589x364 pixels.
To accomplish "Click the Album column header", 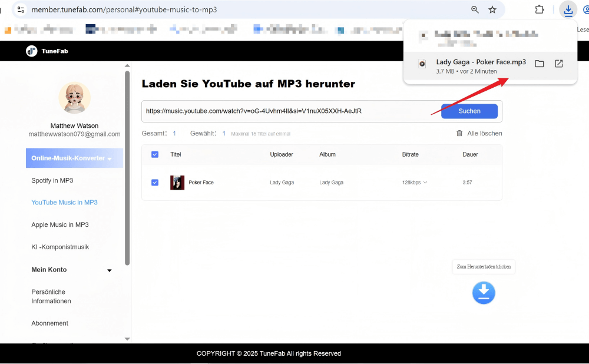I will coord(327,154).
